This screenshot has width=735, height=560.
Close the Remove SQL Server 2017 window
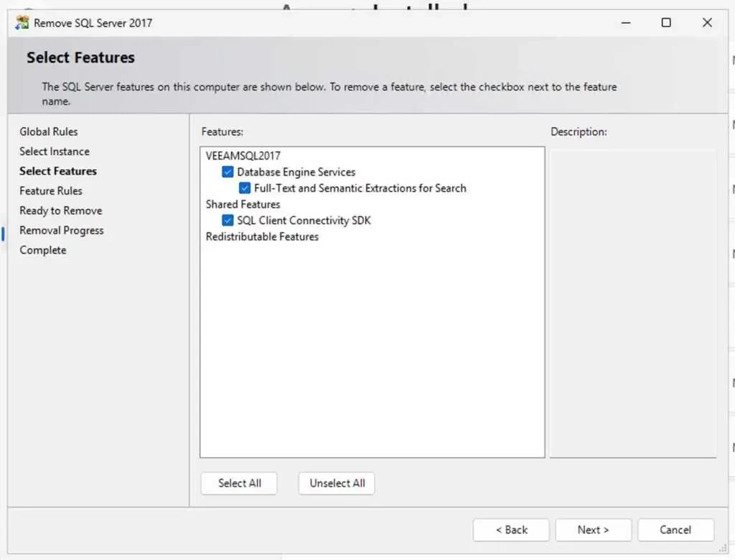pyautogui.click(x=707, y=22)
